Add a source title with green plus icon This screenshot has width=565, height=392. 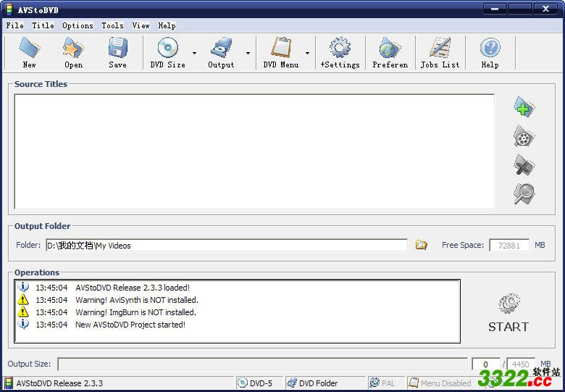524,107
